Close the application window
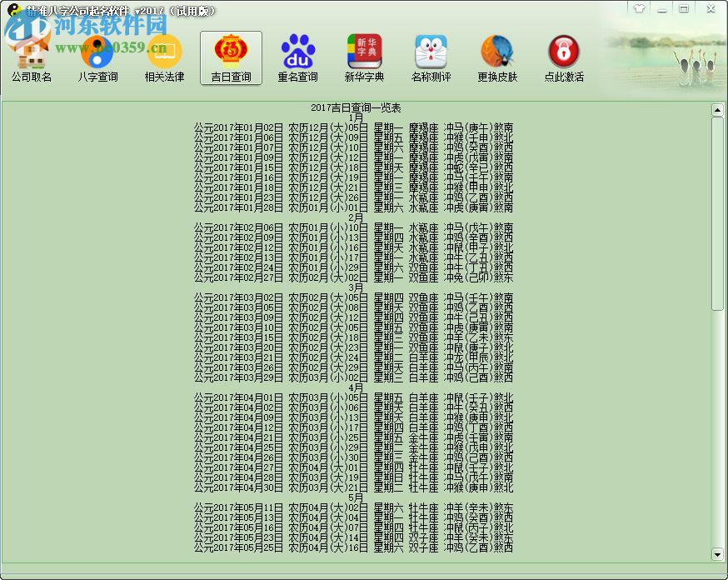 [711, 8]
